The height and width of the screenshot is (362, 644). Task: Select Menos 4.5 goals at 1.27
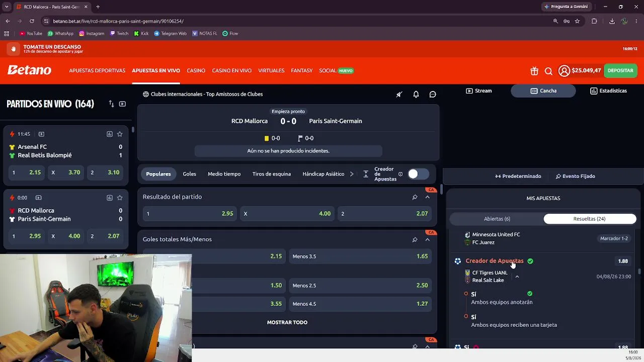[360, 304]
